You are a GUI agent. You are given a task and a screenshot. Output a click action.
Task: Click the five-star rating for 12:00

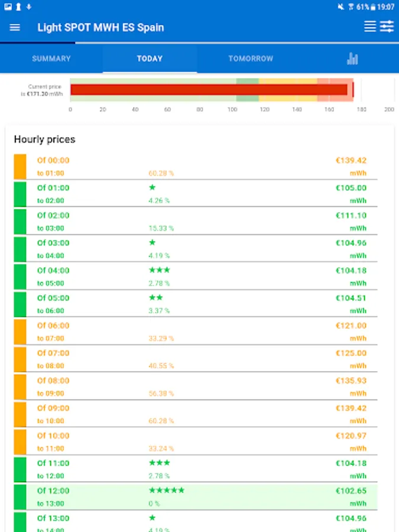point(167,490)
